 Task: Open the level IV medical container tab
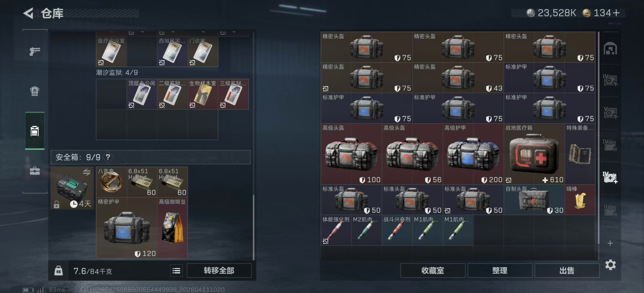point(610,178)
